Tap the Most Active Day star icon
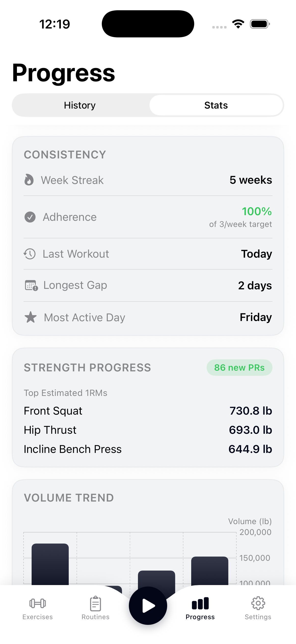 30,317
